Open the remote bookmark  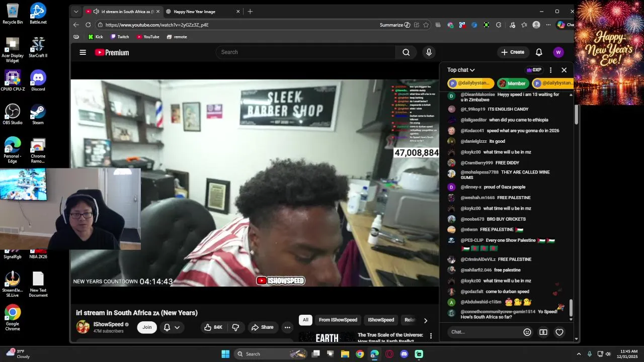click(x=177, y=37)
